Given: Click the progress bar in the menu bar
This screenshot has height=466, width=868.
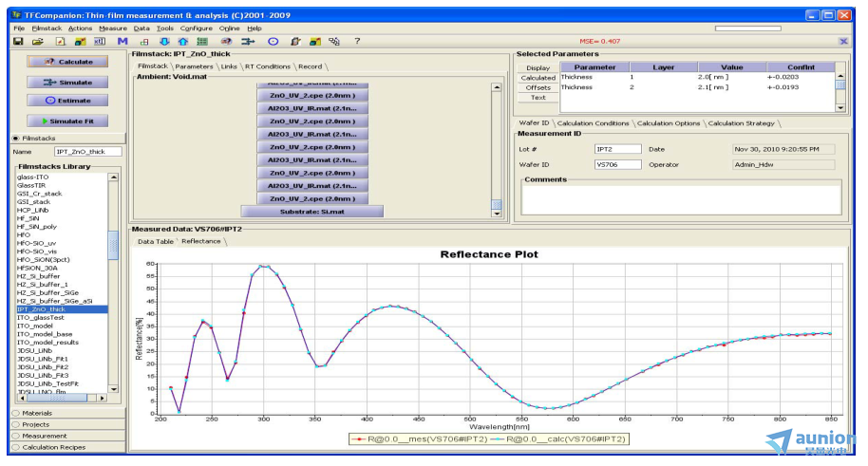Looking at the screenshot, I should pos(748,28).
